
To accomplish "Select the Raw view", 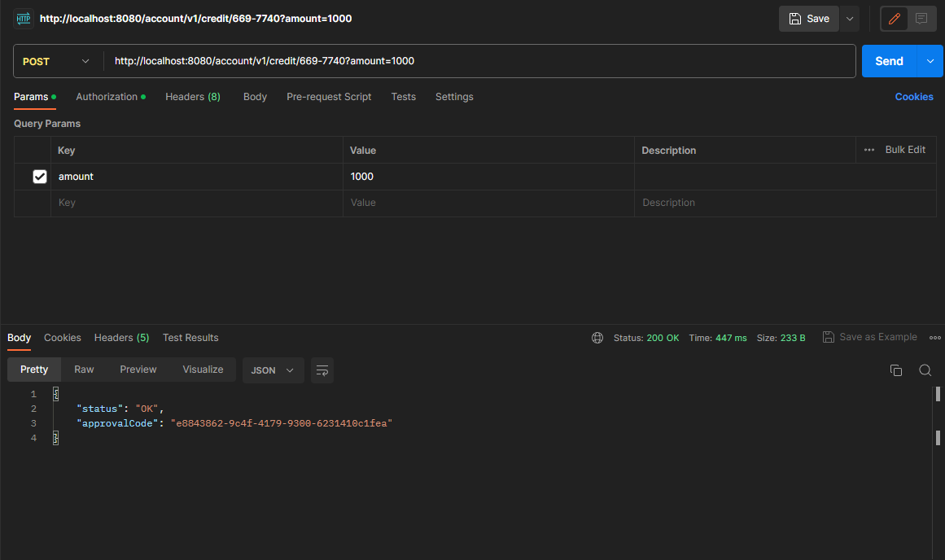I will (x=84, y=370).
